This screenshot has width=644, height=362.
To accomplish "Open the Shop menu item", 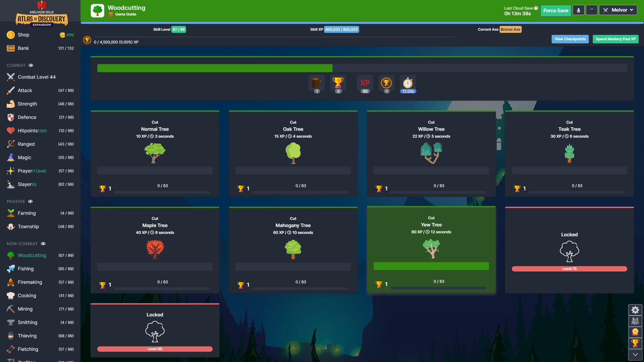I will pyautogui.click(x=23, y=35).
